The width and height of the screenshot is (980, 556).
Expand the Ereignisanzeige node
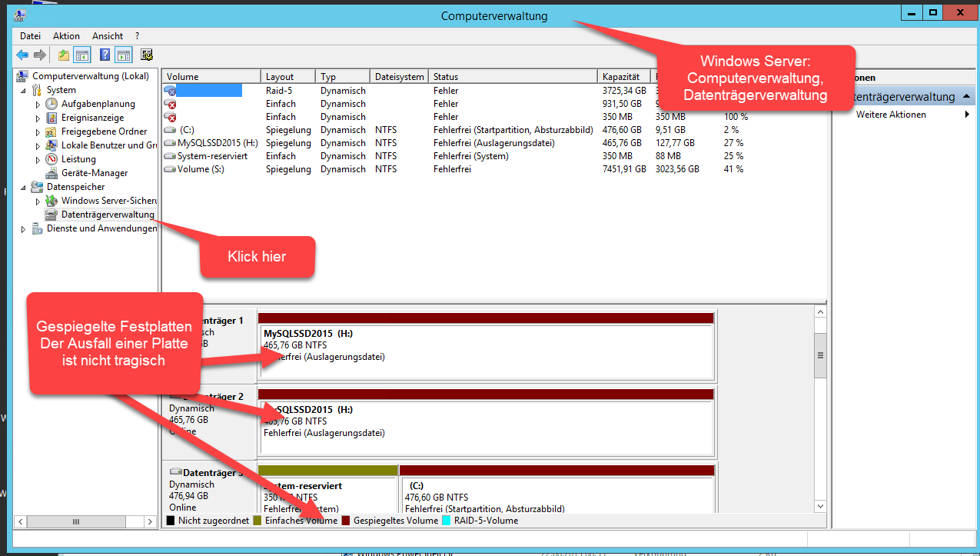(x=38, y=118)
